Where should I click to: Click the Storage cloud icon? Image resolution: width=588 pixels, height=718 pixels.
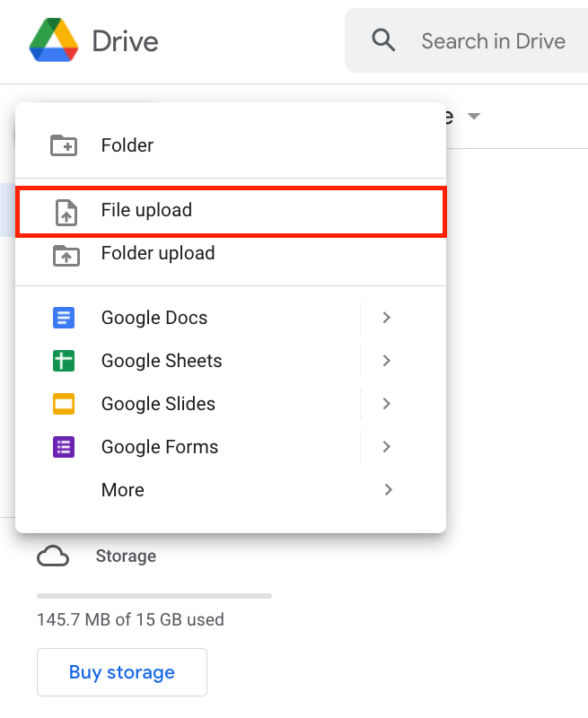pos(53,556)
